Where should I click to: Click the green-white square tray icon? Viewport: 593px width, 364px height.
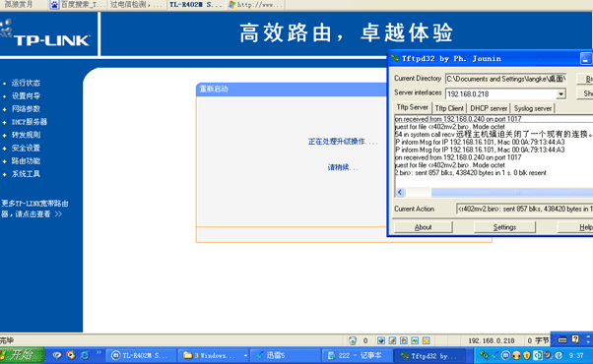(537, 355)
